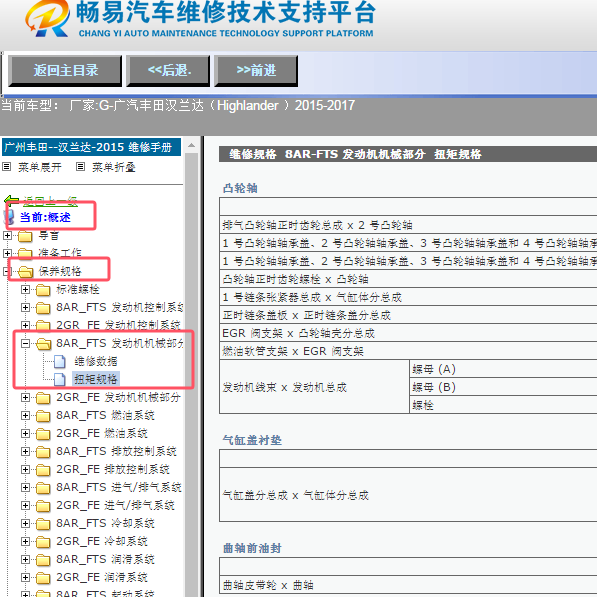Click 2GR_FE 发动机机械部分 folder icon
Screen dimensions: 597x597
pyautogui.click(x=43, y=398)
